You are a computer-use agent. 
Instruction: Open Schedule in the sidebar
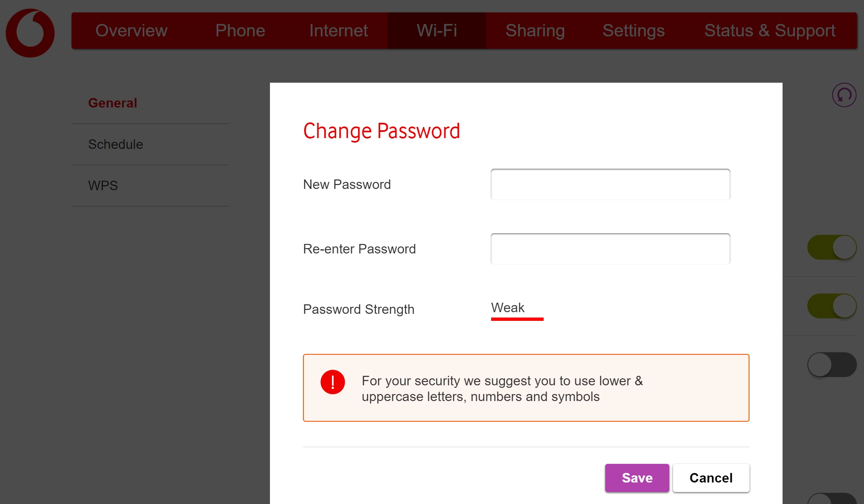pyautogui.click(x=116, y=144)
